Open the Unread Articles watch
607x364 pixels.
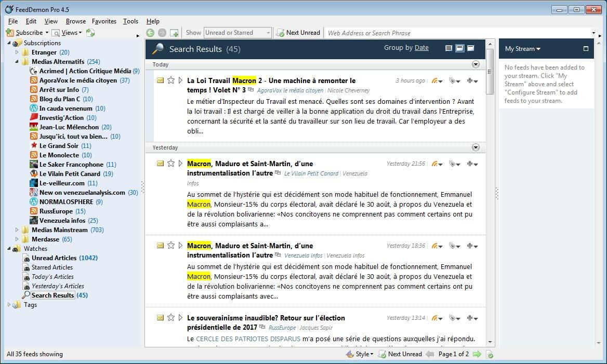60,258
